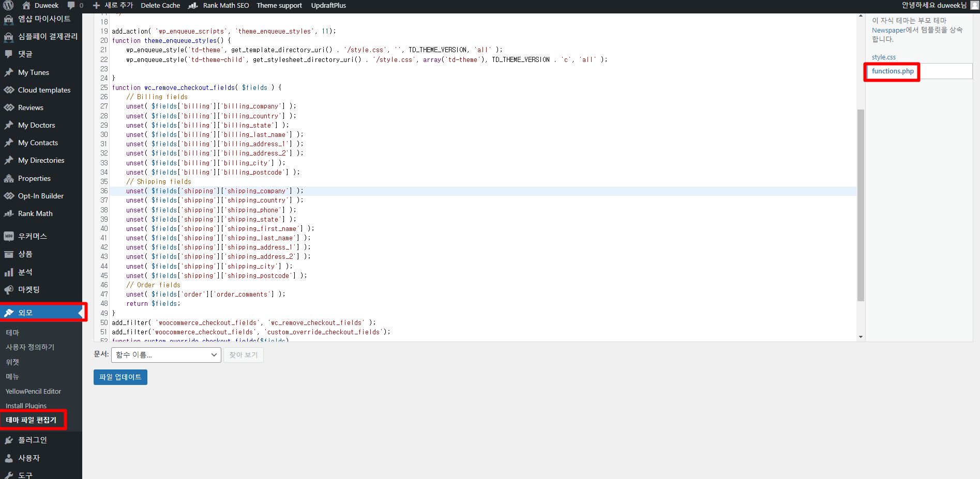Open the Duweek site home icon
980x479 pixels.
pos(26,5)
